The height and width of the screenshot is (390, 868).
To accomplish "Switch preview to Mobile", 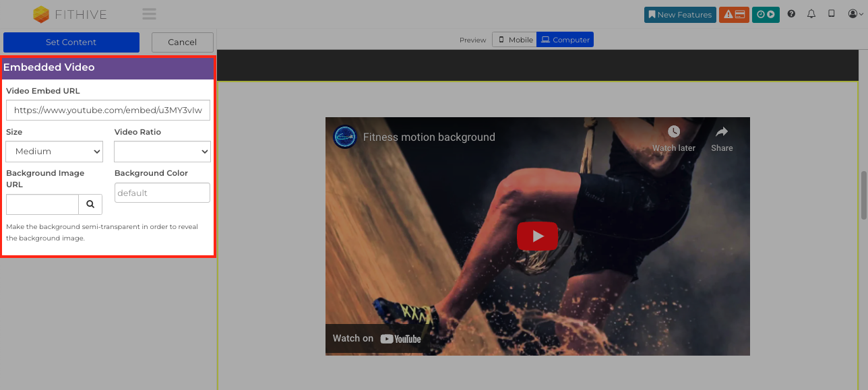I will (x=515, y=40).
